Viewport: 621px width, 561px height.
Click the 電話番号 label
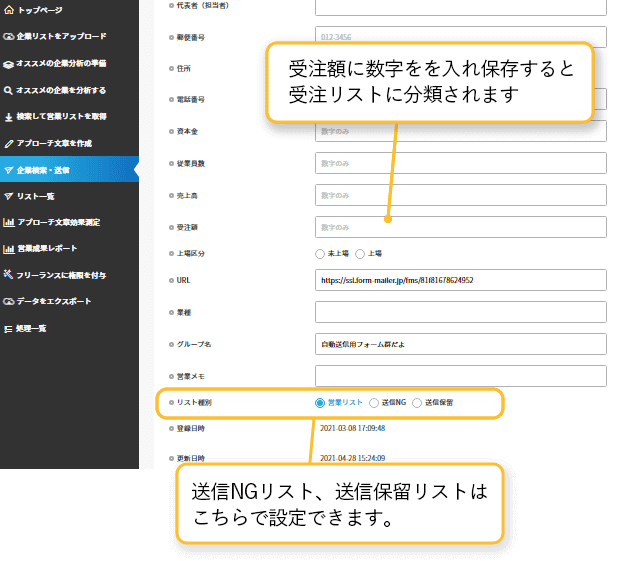190,100
